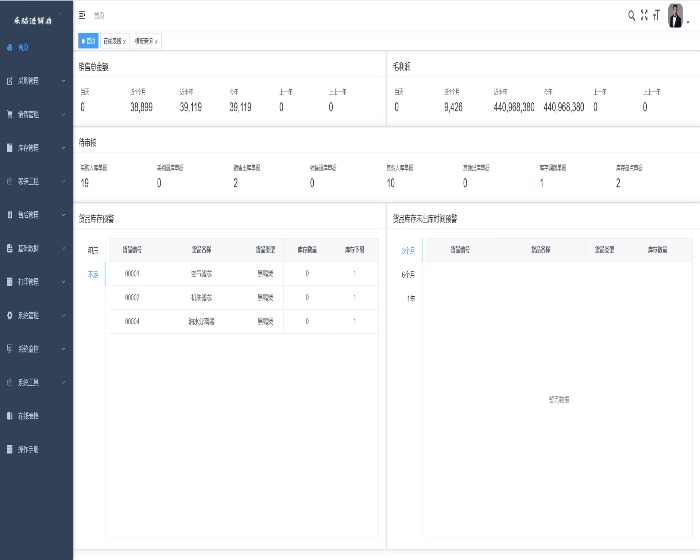
Task: Select the 1年 tab
Action: click(411, 298)
